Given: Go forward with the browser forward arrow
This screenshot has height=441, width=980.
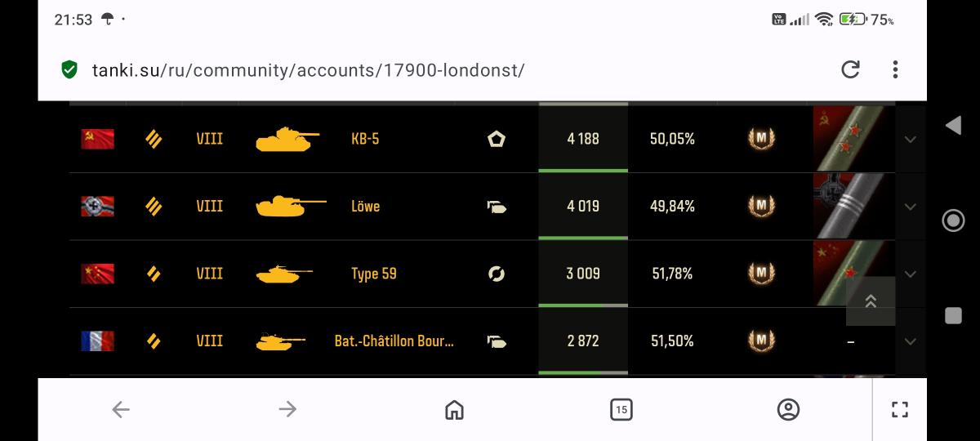Looking at the screenshot, I should 287,409.
